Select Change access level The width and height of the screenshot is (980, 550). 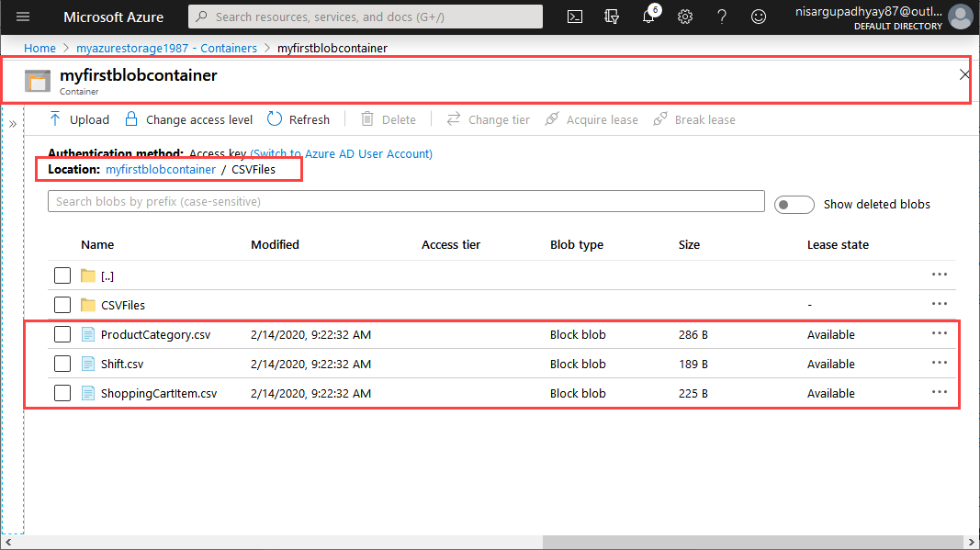pyautogui.click(x=189, y=119)
